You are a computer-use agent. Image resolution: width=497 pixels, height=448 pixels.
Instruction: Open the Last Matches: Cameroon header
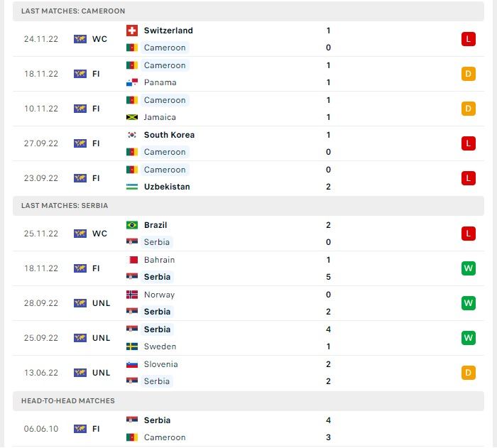[x=248, y=11]
